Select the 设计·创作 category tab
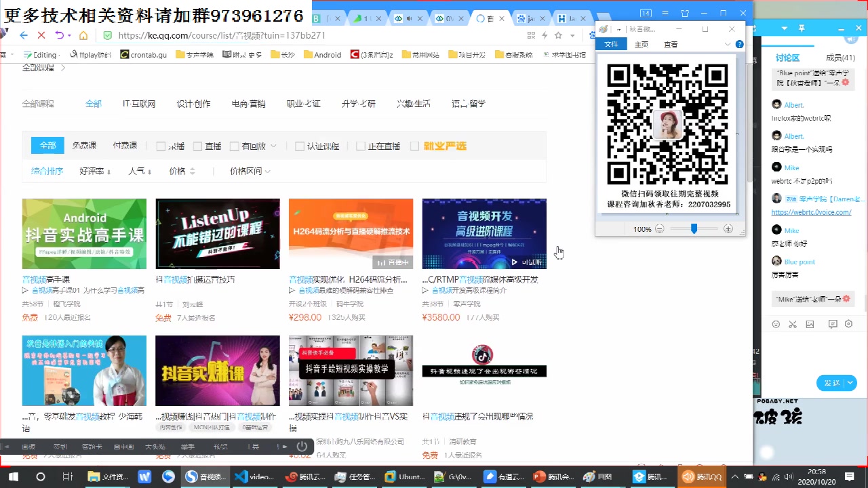The width and height of the screenshot is (868, 488). pyautogui.click(x=193, y=104)
